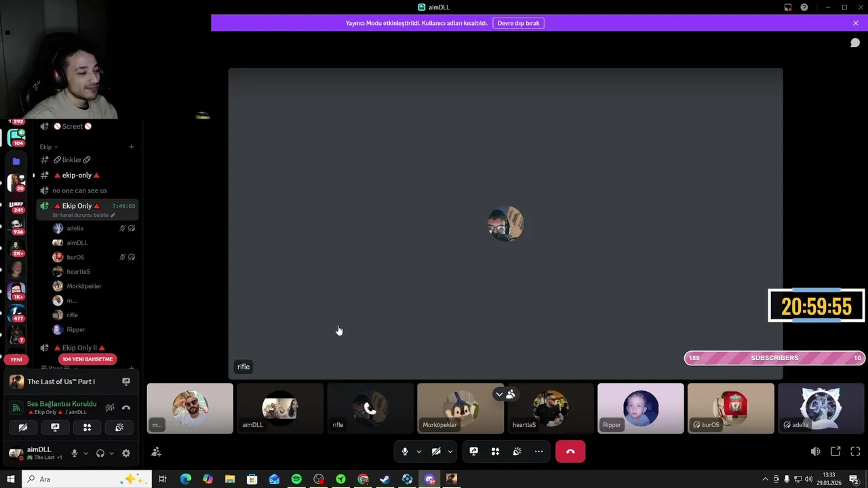
Task: Collapse the Ekip category
Action: point(48,147)
